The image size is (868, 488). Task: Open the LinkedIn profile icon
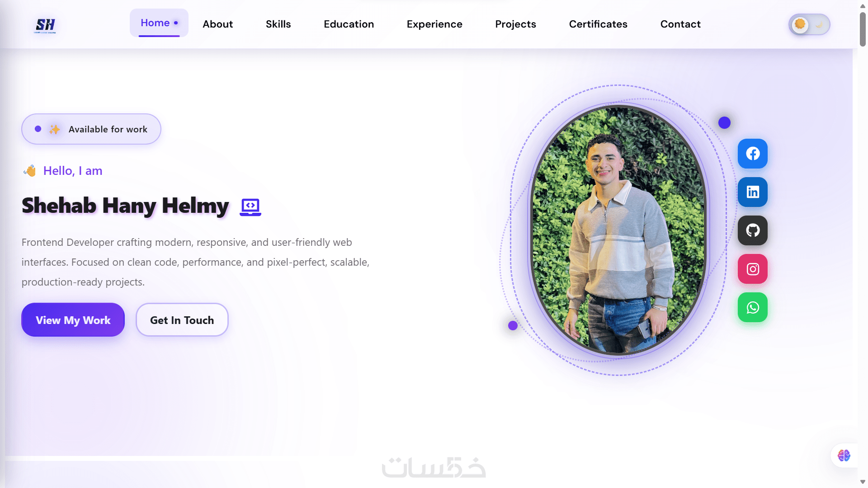752,192
